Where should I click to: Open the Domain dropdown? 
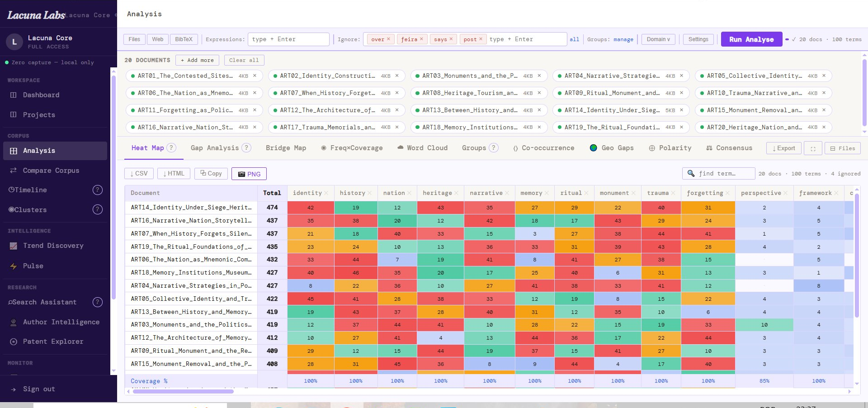pyautogui.click(x=658, y=39)
